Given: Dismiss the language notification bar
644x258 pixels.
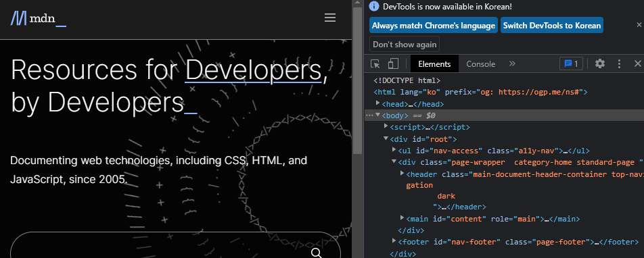Looking at the screenshot, I should click(x=639, y=26).
